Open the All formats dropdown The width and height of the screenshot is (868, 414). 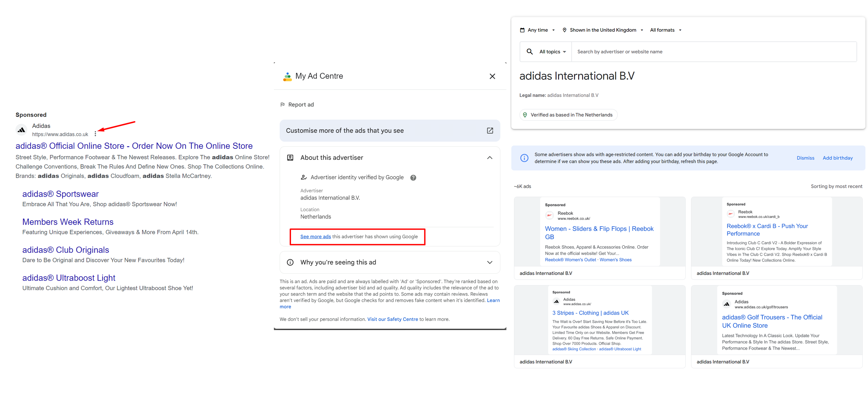[x=666, y=30]
